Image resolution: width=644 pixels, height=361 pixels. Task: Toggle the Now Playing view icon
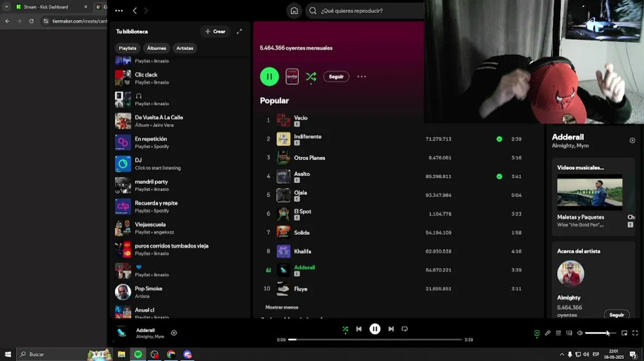537,333
